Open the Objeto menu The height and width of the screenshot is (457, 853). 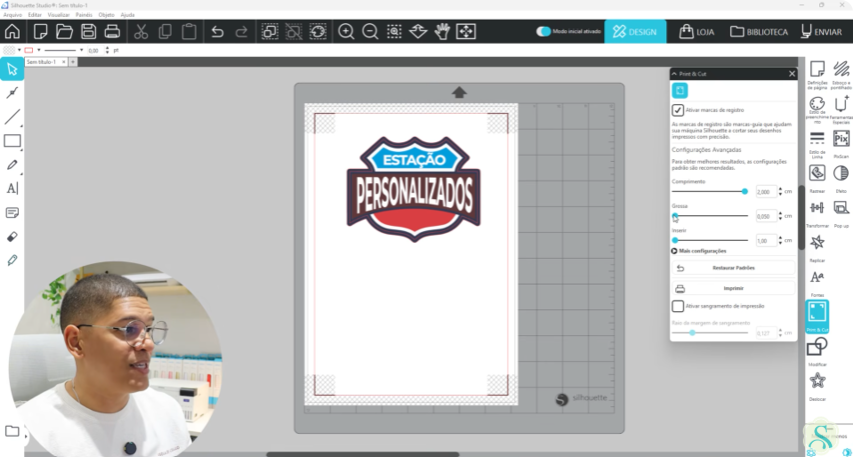click(107, 15)
